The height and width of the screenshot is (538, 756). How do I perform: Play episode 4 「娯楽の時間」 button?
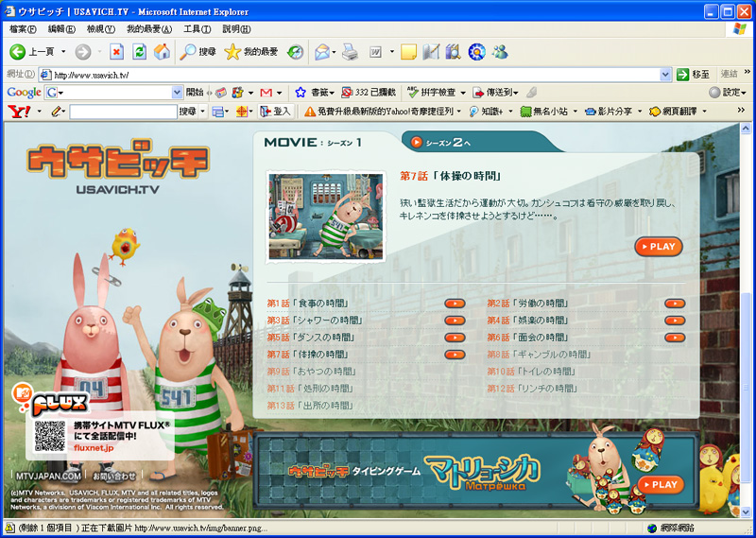tap(675, 321)
